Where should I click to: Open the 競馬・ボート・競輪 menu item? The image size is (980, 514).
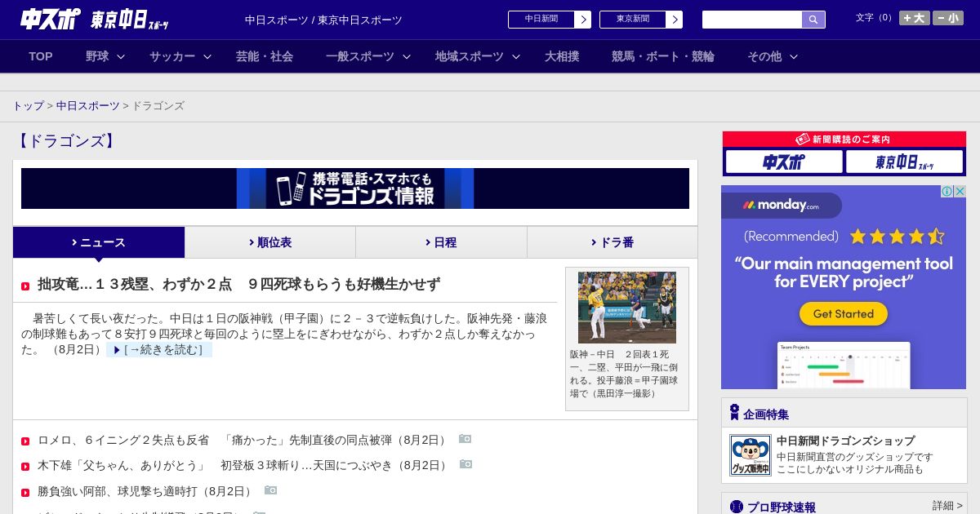(x=663, y=56)
